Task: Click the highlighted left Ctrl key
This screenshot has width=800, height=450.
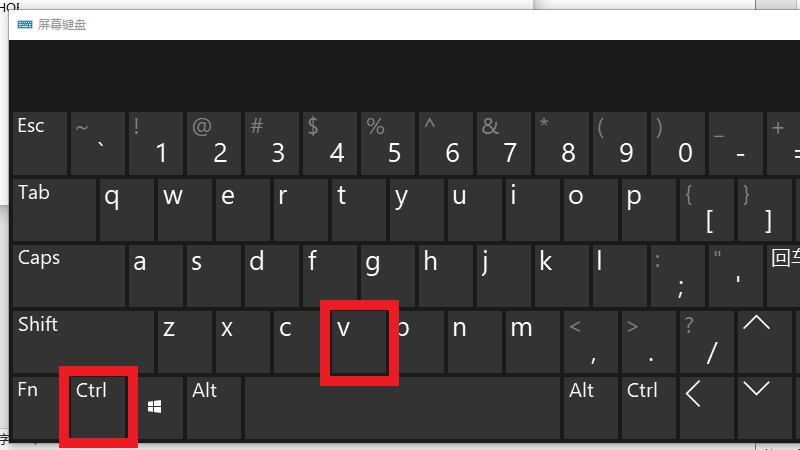Action: [98, 408]
